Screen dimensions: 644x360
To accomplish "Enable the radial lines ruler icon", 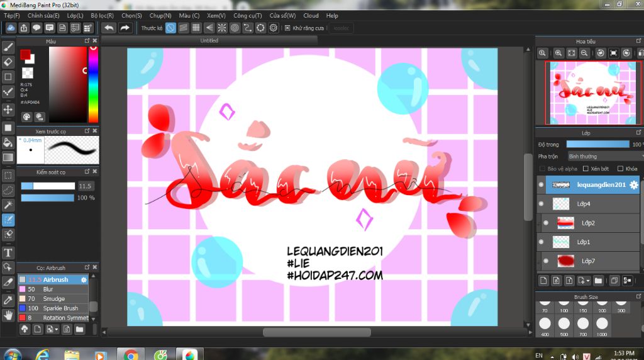I will click(x=222, y=28).
